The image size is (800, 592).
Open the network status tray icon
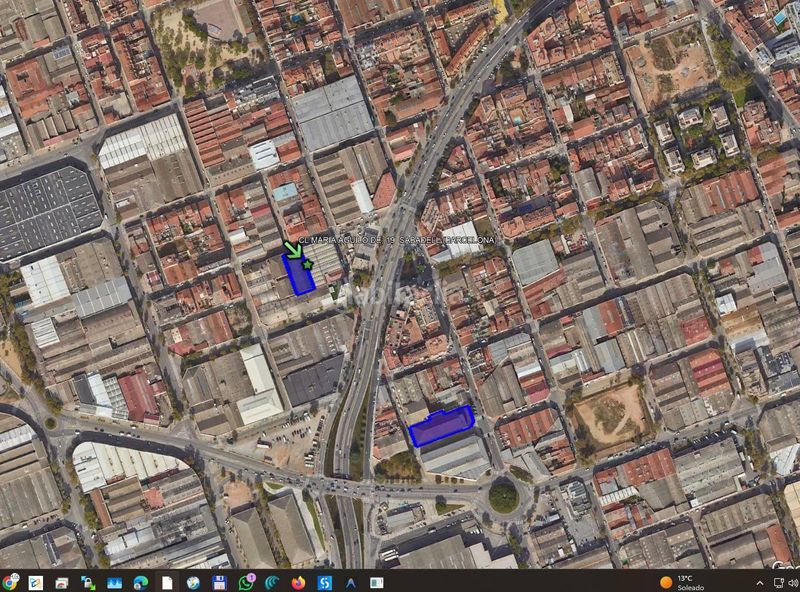tap(779, 583)
